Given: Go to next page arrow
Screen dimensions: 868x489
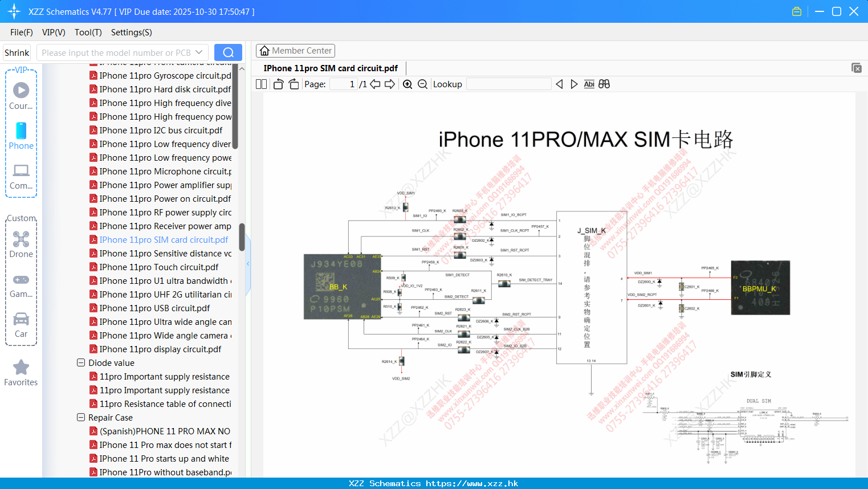Looking at the screenshot, I should [390, 84].
